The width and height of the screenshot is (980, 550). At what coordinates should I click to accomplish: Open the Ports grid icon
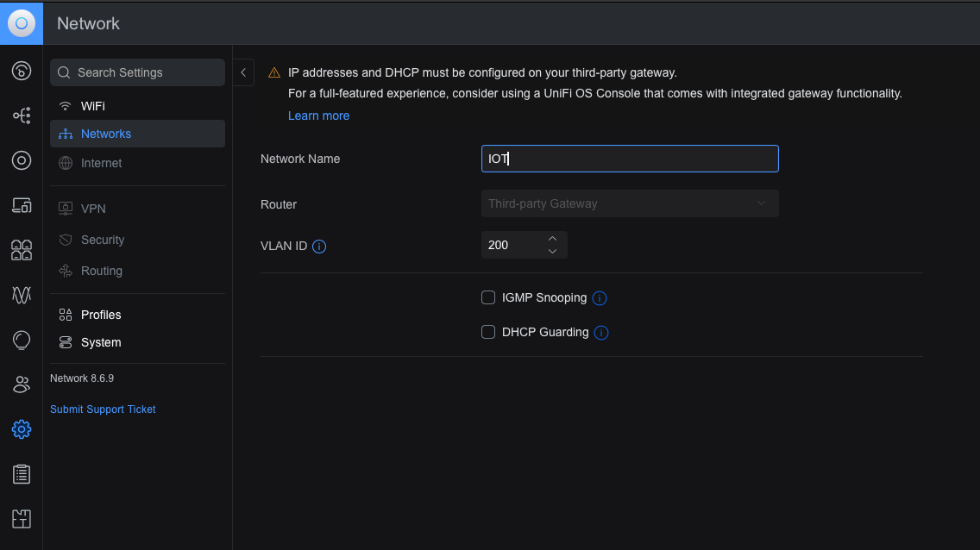pos(22,250)
